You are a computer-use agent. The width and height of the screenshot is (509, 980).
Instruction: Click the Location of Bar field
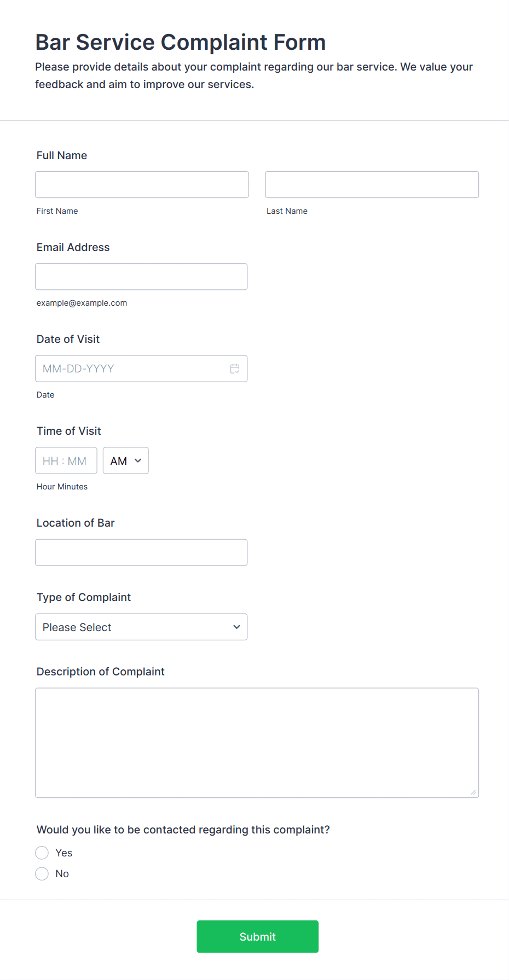pos(141,552)
